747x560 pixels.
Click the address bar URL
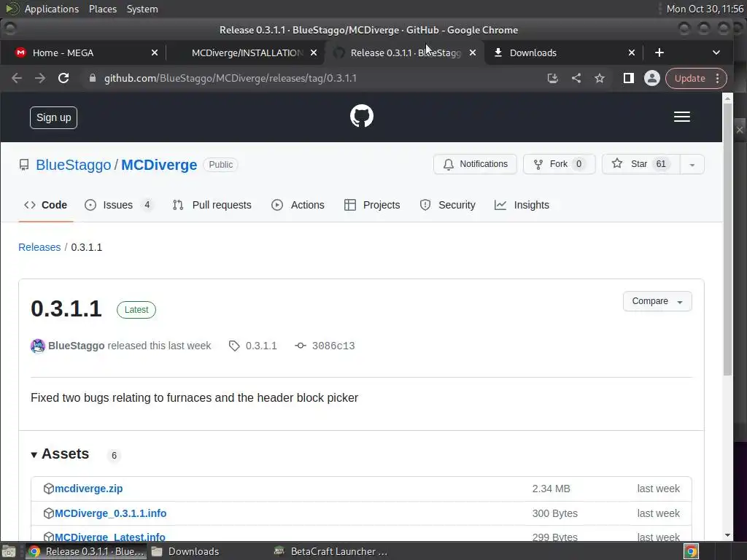click(x=231, y=78)
